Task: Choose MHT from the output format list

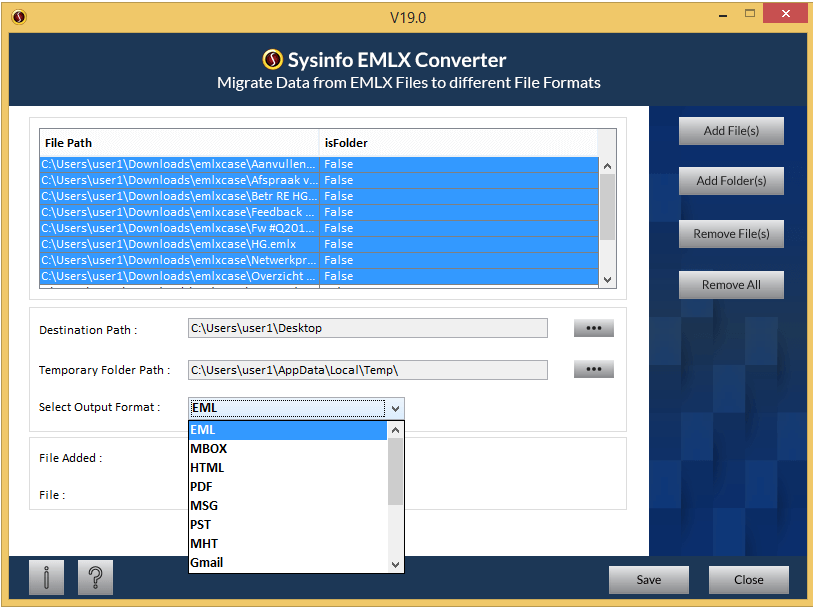Action: point(288,544)
